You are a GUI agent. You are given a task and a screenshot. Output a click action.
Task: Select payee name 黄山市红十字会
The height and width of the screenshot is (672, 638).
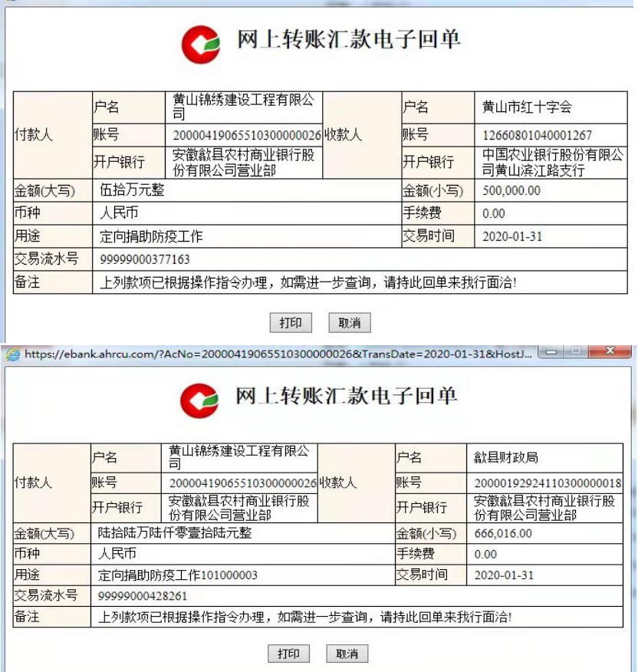527,107
